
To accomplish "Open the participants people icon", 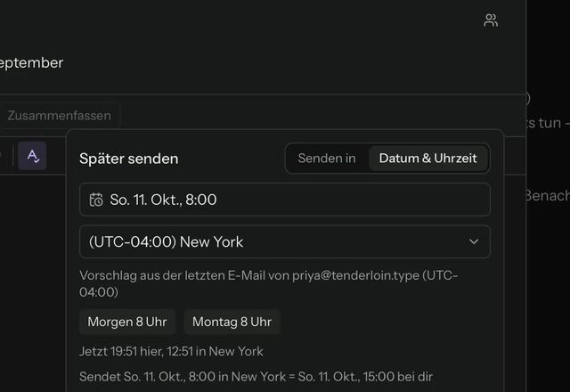I will tap(491, 20).
